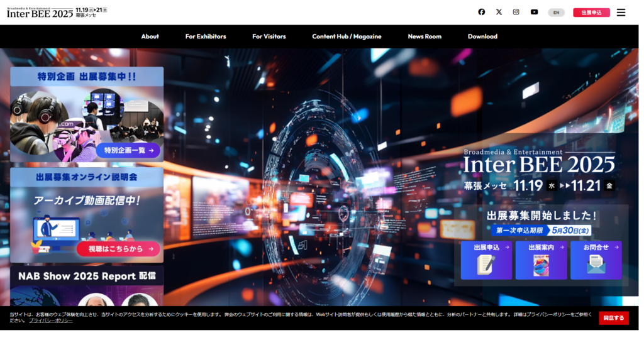
Task: Open the News Room menu
Action: (425, 36)
